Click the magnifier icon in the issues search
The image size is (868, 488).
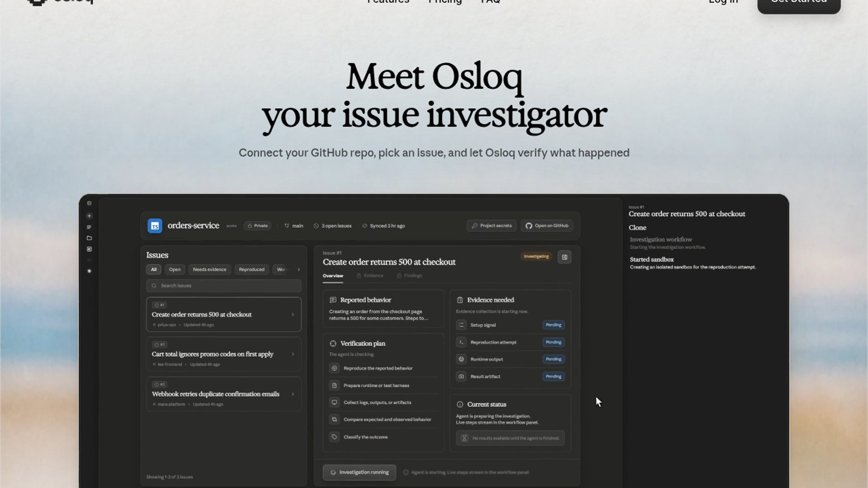point(154,286)
